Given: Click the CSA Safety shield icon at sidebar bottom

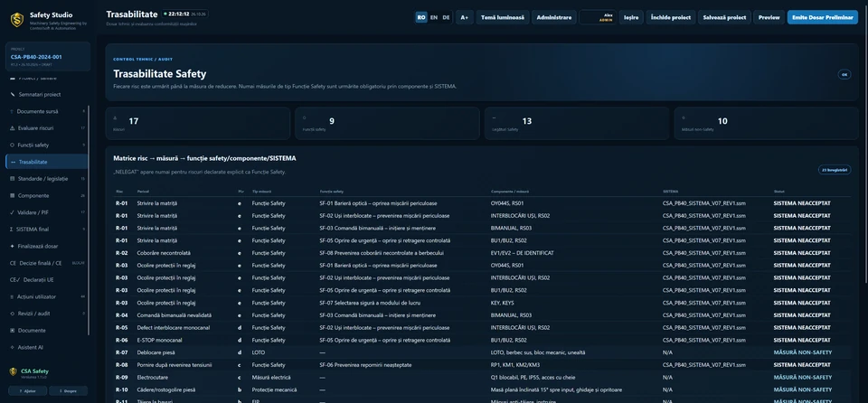Looking at the screenshot, I should 14,371.
